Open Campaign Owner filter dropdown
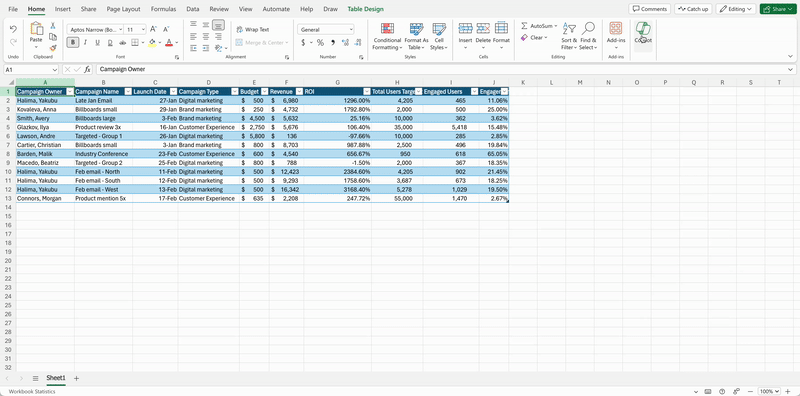 coord(70,91)
